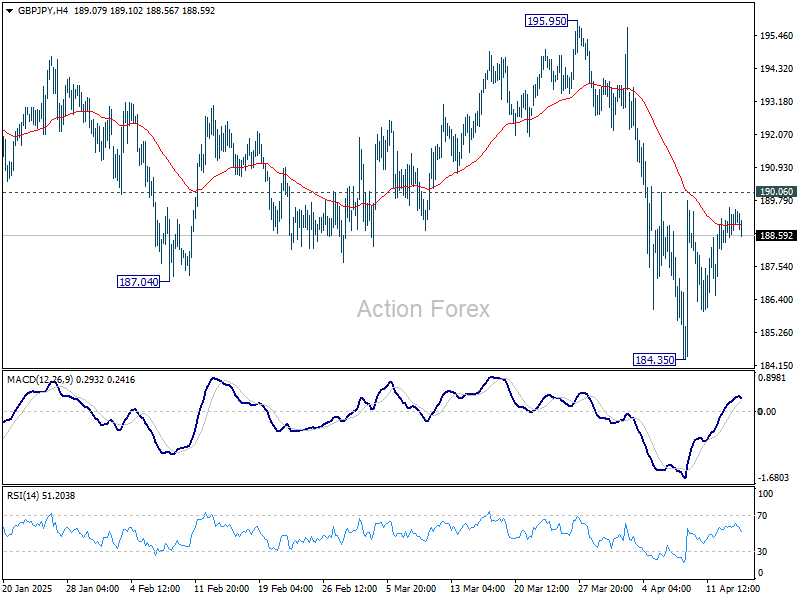Image resolution: width=800 pixels, height=600 pixels.
Task: Click the 187.540 price axis value
Action: (777, 267)
